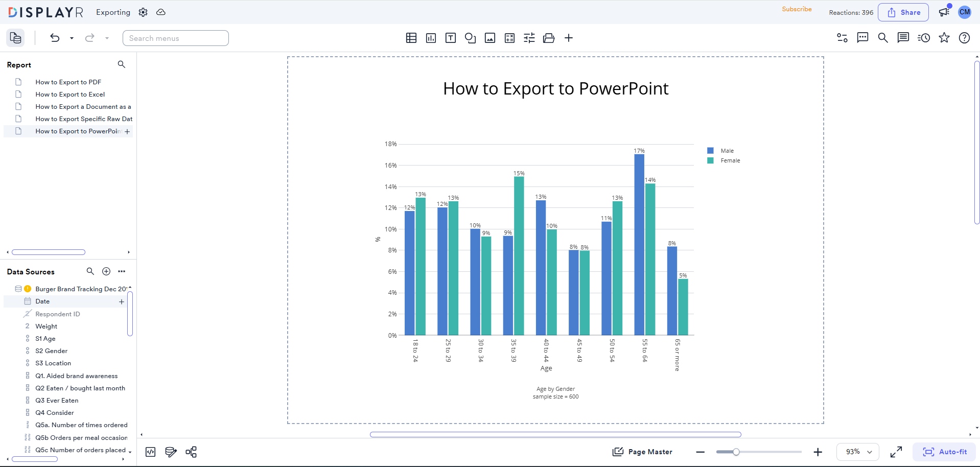Open version history via the clock icon
This screenshot has width=980, height=467.
pos(924,38)
